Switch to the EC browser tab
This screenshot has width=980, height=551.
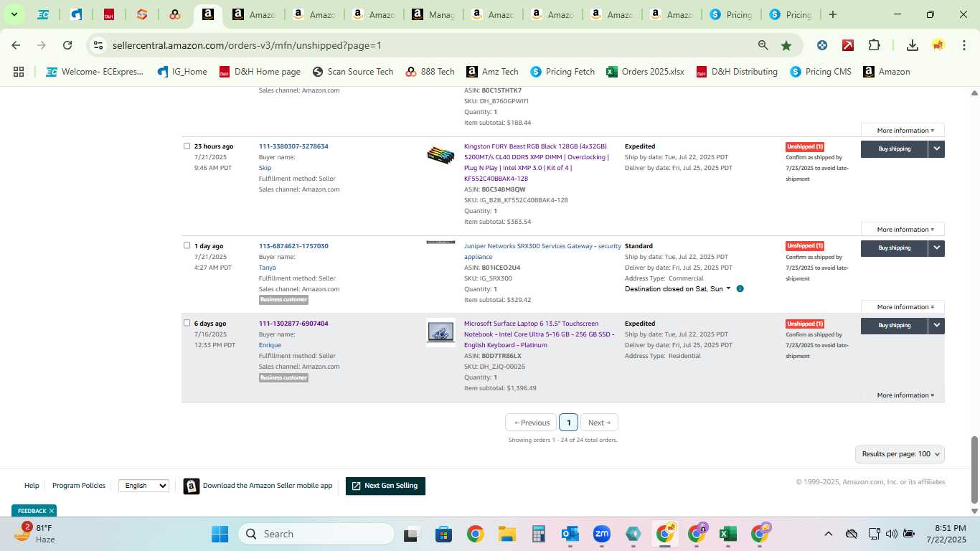pyautogui.click(x=43, y=14)
